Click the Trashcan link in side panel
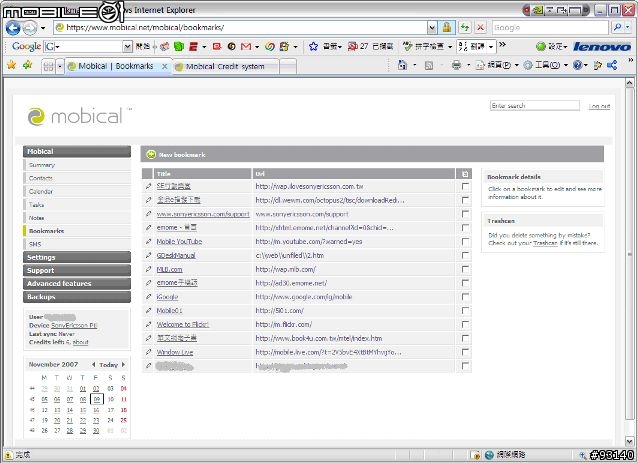This screenshot has height=463, width=638. point(545,243)
